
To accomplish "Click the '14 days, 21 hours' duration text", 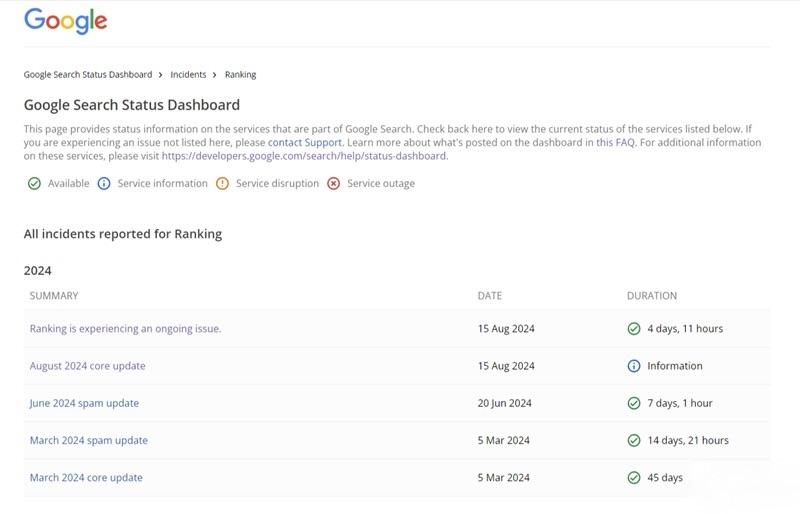I will coord(688,440).
